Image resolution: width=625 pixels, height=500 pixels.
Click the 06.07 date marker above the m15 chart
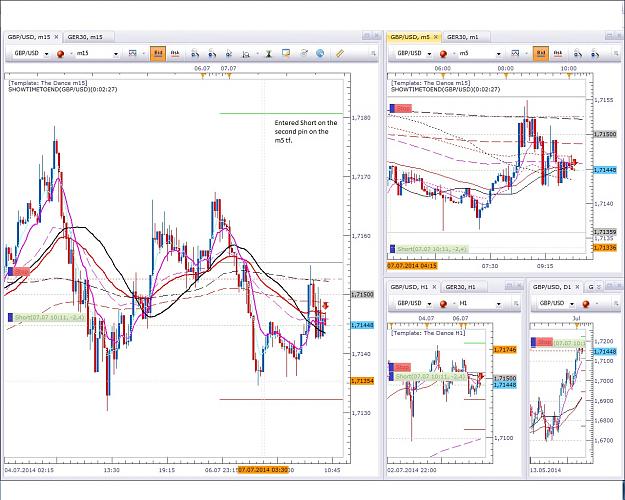202,69
